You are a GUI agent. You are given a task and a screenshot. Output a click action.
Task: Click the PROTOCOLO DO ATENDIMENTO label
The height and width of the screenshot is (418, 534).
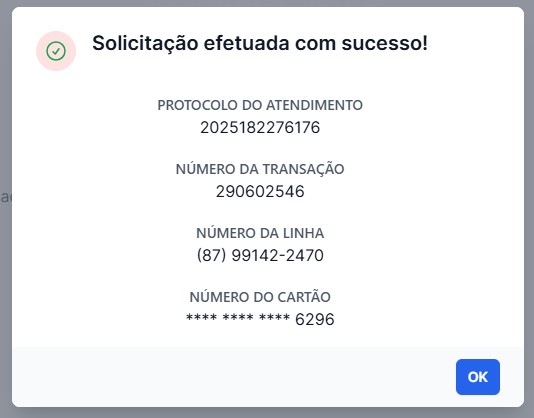pos(260,105)
